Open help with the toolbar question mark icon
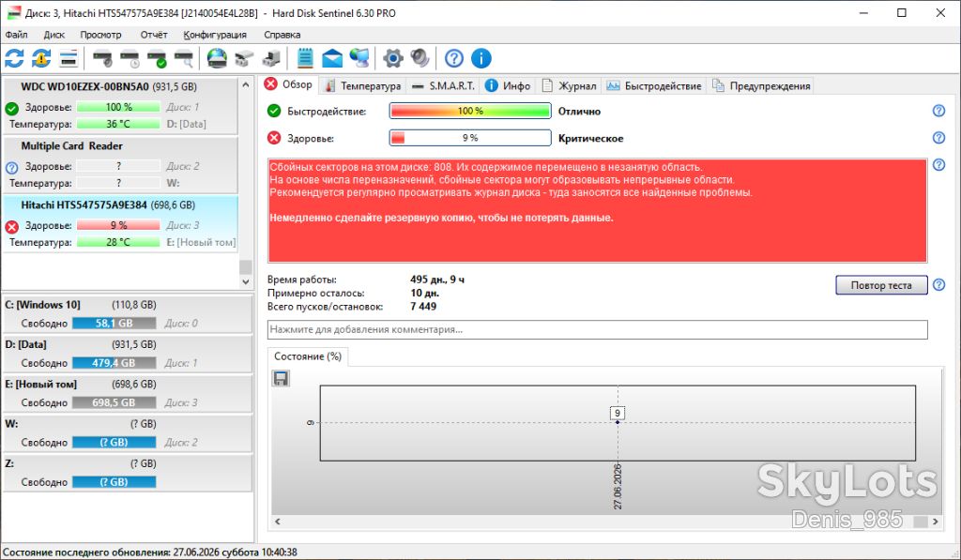 [454, 59]
